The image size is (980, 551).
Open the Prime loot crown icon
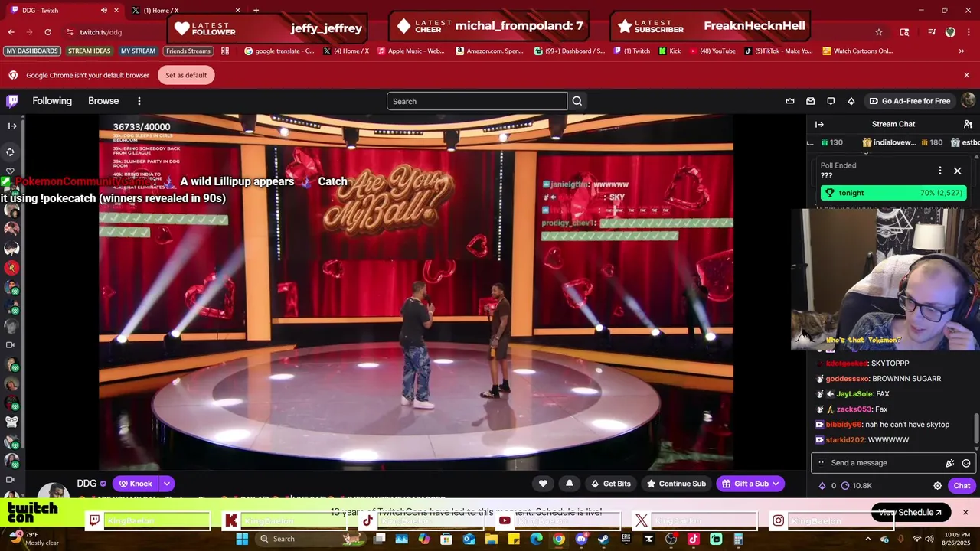790,101
